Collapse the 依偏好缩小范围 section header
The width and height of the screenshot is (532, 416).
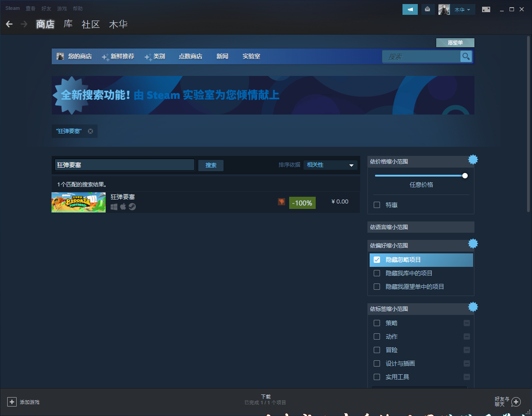[x=421, y=246]
